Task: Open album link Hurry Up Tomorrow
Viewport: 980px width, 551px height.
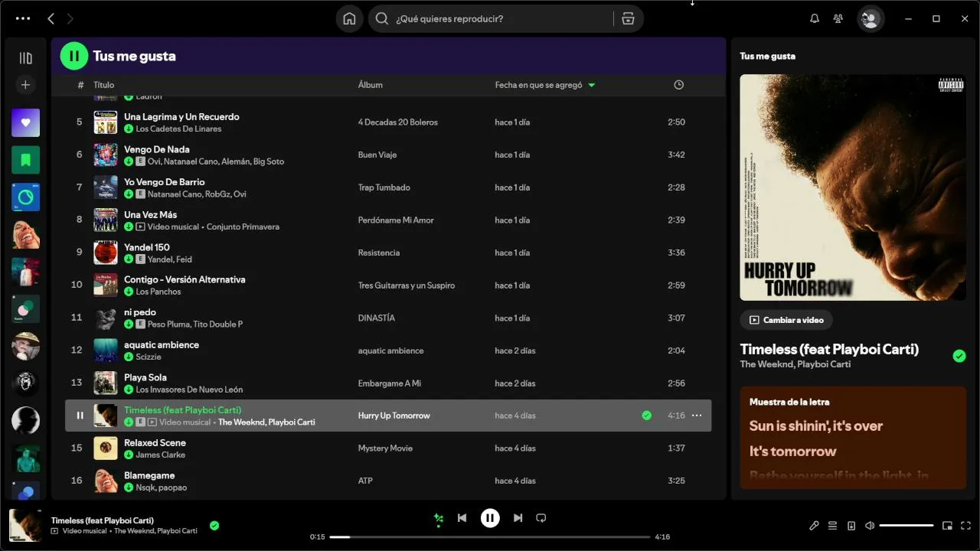Action: coord(394,416)
